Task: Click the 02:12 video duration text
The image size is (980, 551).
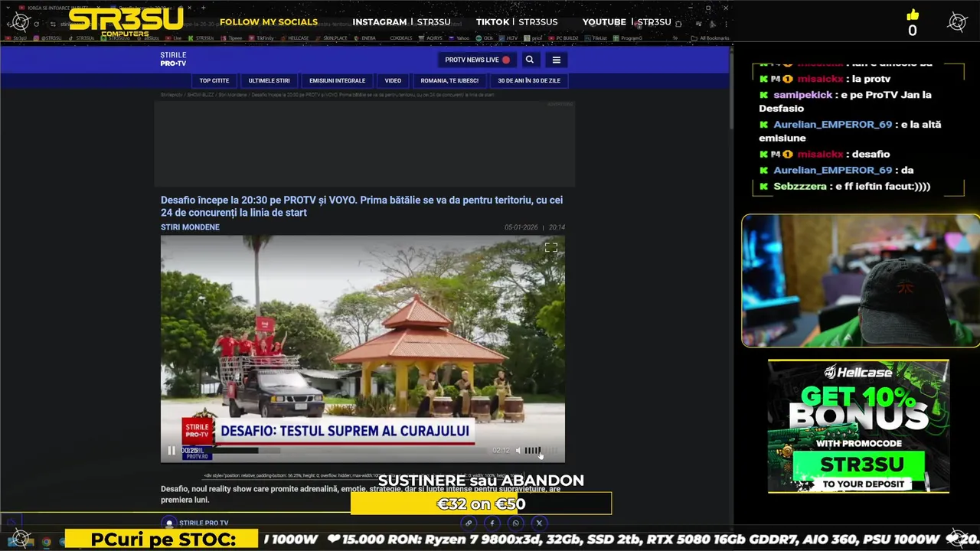Action: coord(501,451)
